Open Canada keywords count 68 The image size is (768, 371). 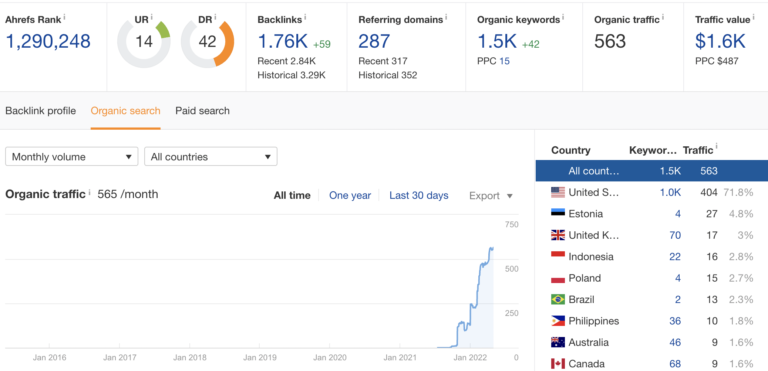click(x=675, y=364)
